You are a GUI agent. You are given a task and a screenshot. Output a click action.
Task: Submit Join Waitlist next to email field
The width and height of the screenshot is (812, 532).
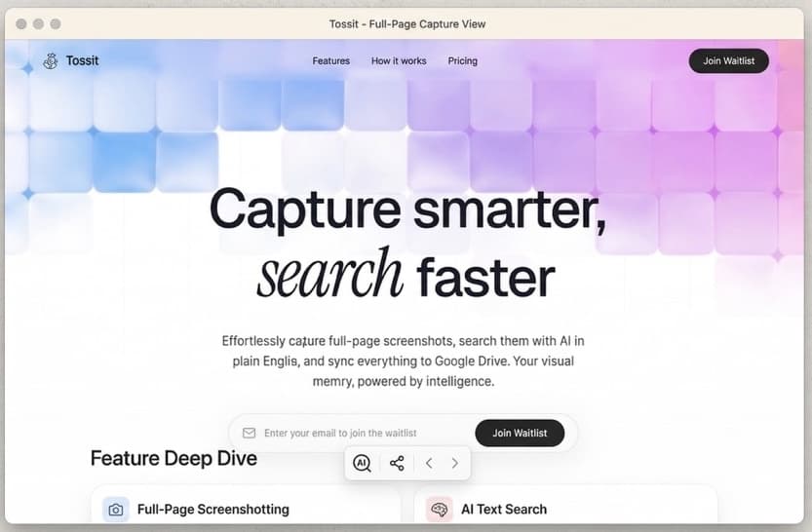(520, 434)
